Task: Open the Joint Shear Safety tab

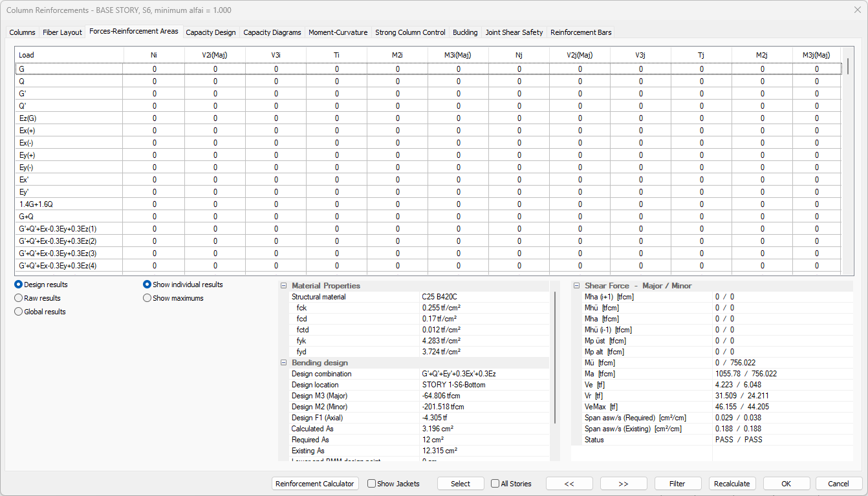Action: point(514,32)
